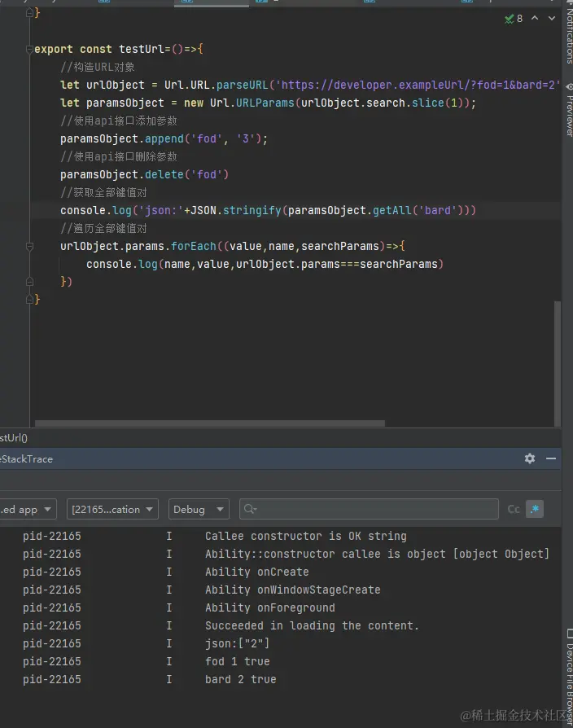Go to the previous highlighted problem arrow
The image size is (573, 728).
(x=535, y=18)
